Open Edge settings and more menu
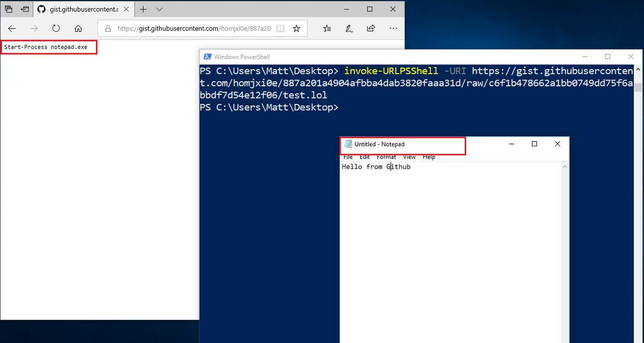The image size is (644, 343). (393, 28)
